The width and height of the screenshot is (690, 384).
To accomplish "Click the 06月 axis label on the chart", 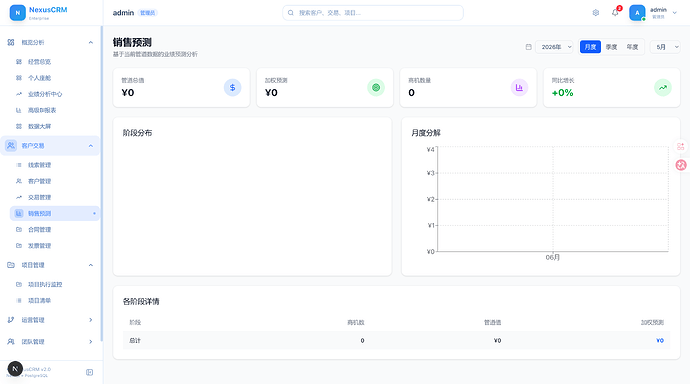I will click(553, 257).
